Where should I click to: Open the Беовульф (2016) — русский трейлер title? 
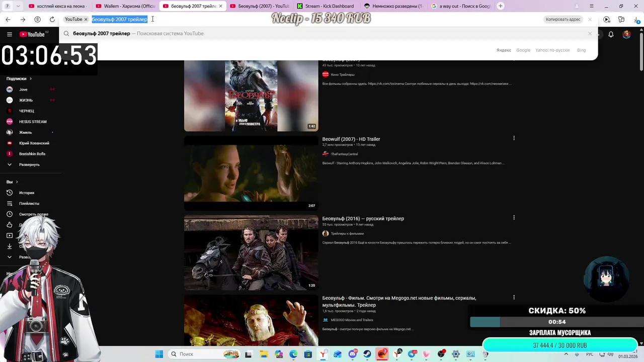(363, 219)
